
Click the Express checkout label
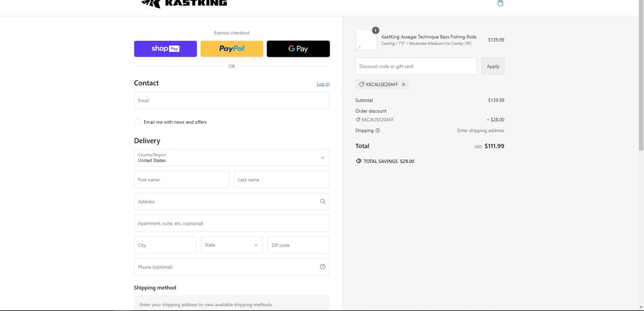coord(232,33)
